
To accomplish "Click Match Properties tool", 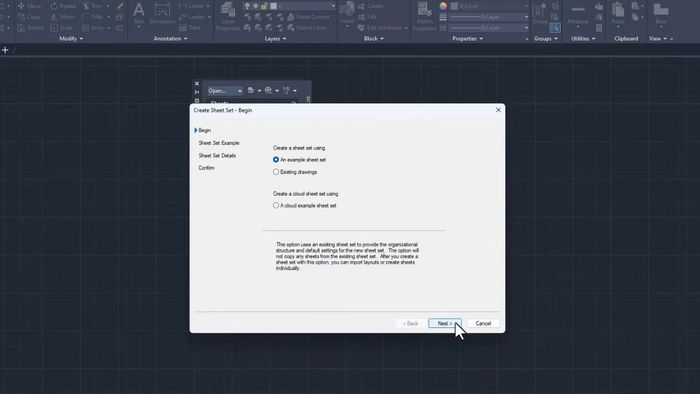I will coord(424,16).
